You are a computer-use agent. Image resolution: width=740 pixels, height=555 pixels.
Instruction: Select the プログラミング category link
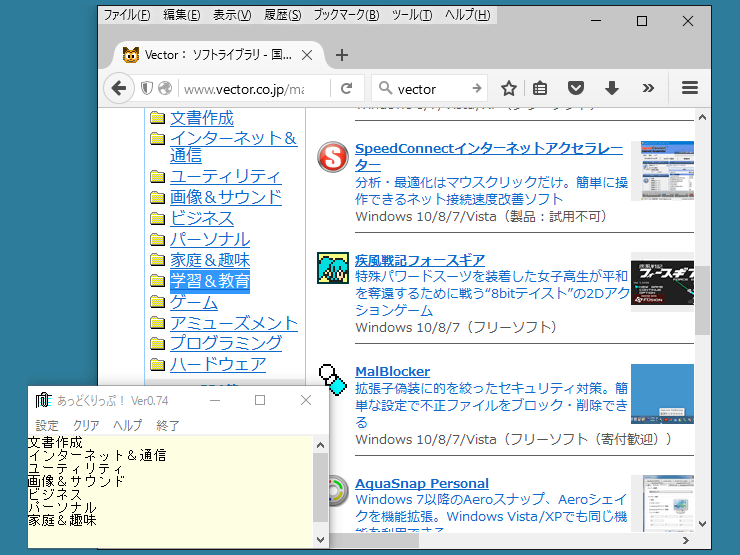click(x=225, y=343)
